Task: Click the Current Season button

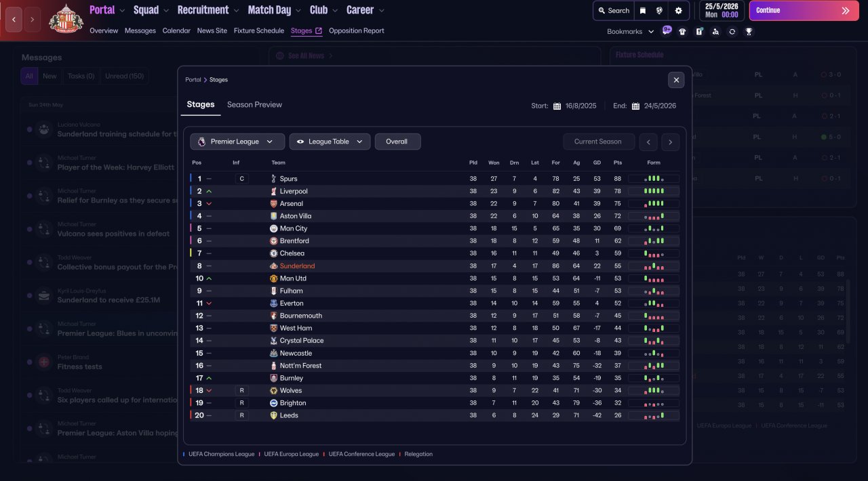Action: 599,142
